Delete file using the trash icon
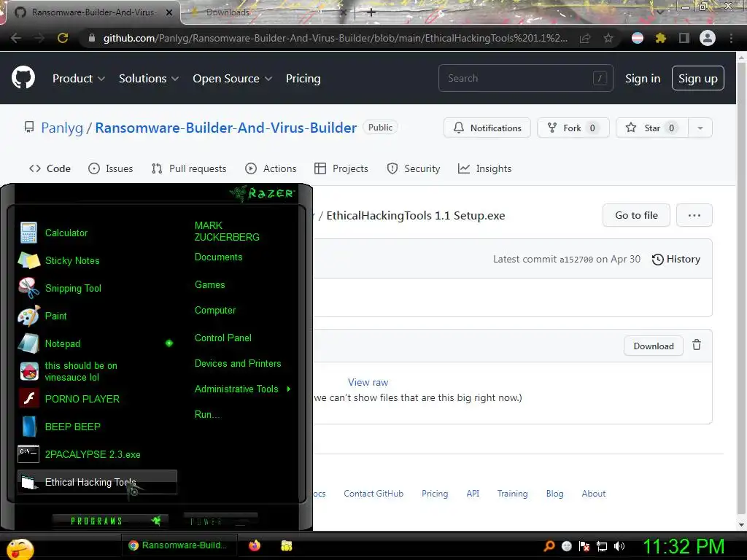This screenshot has height=560, width=747. pyautogui.click(x=697, y=345)
